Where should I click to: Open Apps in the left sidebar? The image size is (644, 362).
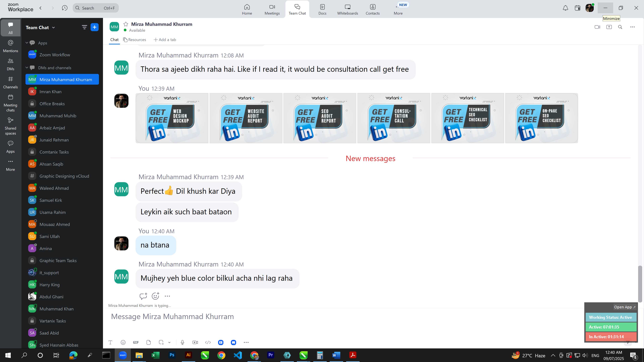(11, 147)
